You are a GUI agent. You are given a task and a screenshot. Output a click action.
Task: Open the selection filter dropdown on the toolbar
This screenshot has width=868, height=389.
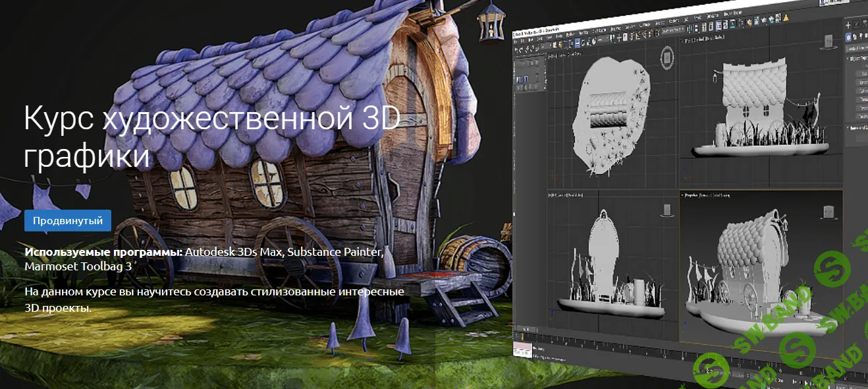[545, 45]
